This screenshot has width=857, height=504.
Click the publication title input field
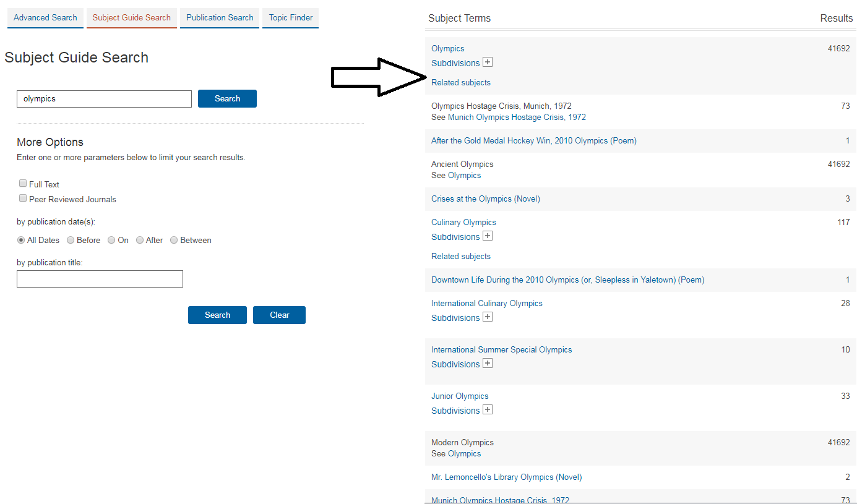point(100,279)
